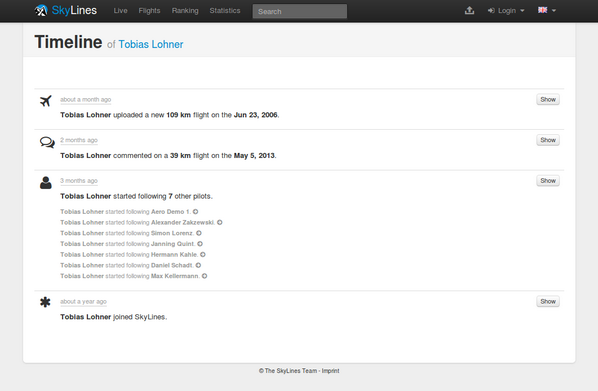Open the Tobias Lohner link in title
598x391 pixels.
pyautogui.click(x=151, y=44)
